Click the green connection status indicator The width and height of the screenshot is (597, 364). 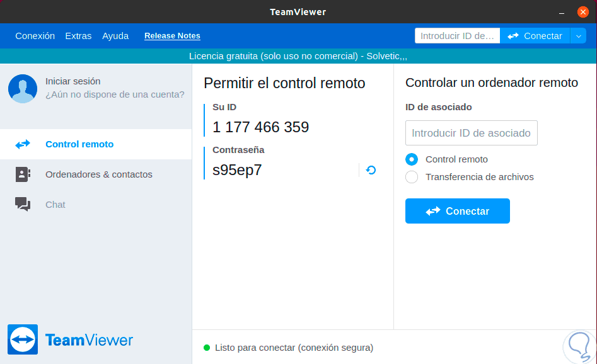tap(207, 348)
